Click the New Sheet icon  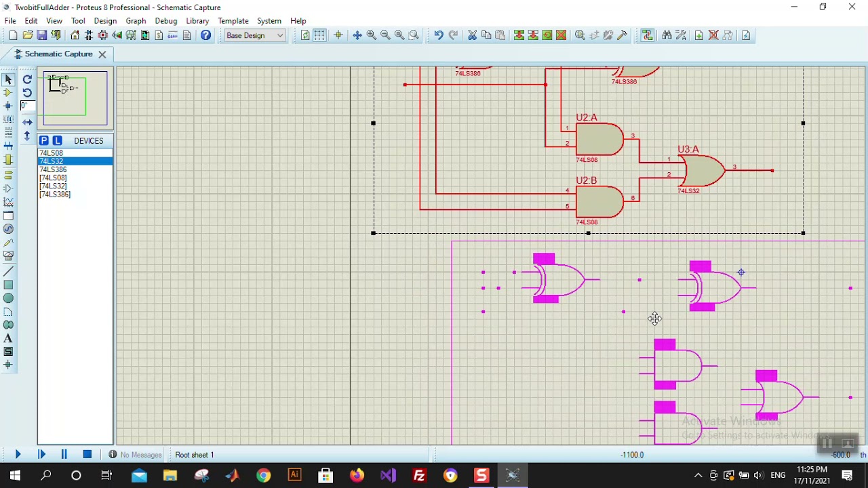click(x=699, y=35)
